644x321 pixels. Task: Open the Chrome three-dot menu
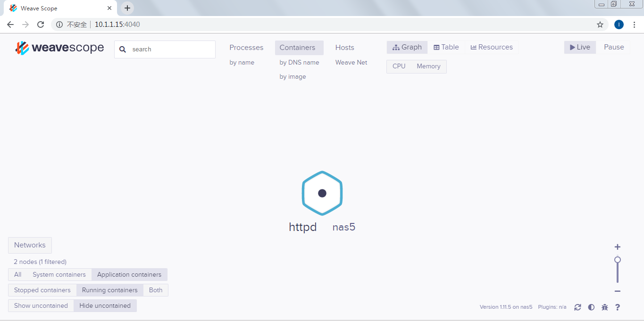634,25
